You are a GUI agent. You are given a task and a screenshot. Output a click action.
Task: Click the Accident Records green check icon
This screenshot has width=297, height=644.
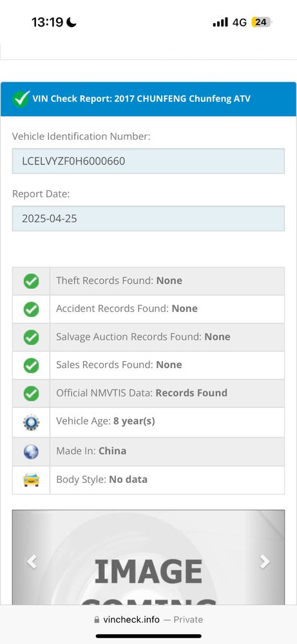31,309
